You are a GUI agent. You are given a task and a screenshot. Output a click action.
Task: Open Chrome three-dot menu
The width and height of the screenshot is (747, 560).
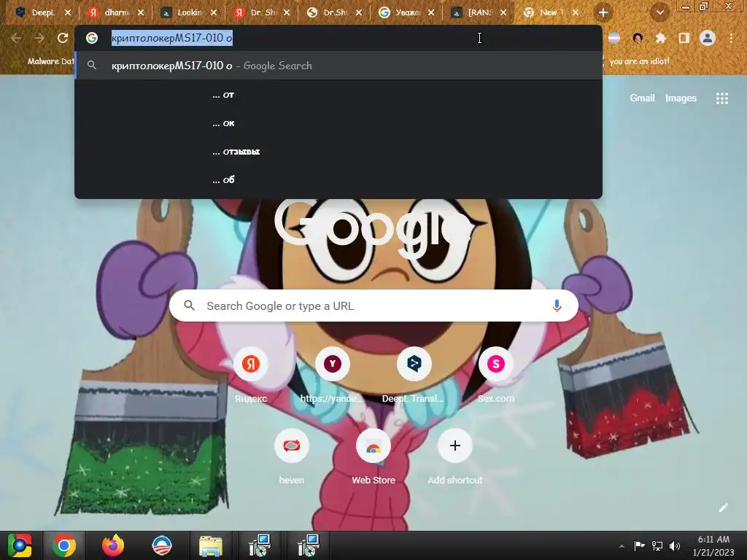pyautogui.click(x=731, y=38)
